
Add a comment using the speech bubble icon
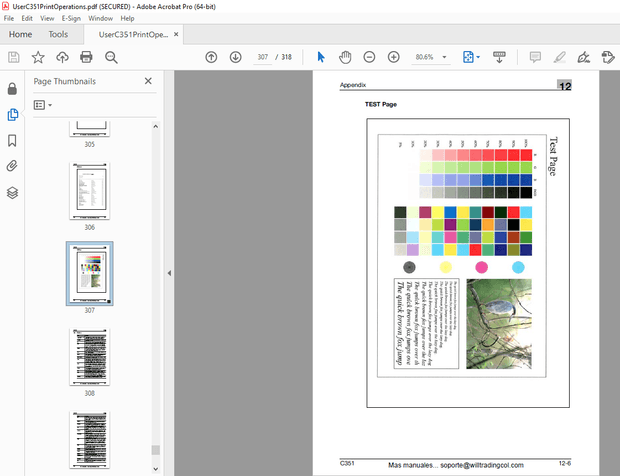coord(535,57)
